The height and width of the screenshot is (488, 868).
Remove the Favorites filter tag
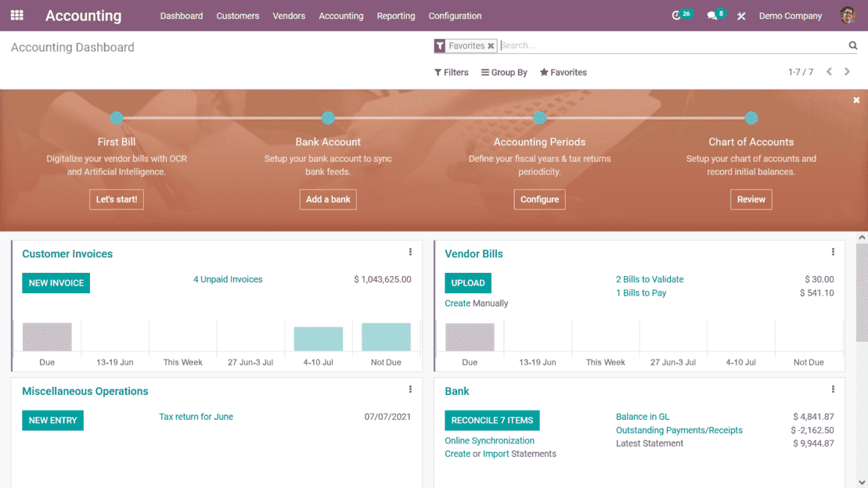click(x=491, y=46)
